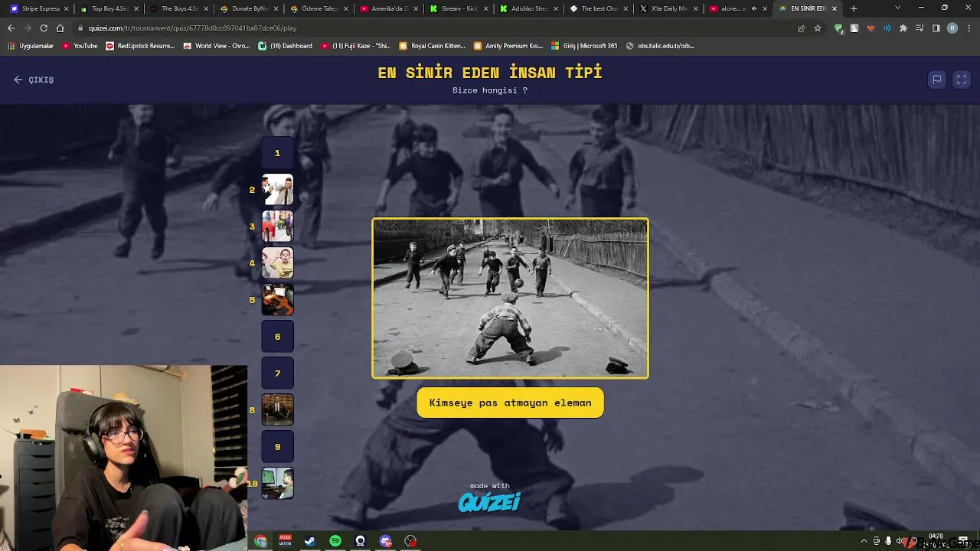Click the kids playing football quiz image

point(510,298)
